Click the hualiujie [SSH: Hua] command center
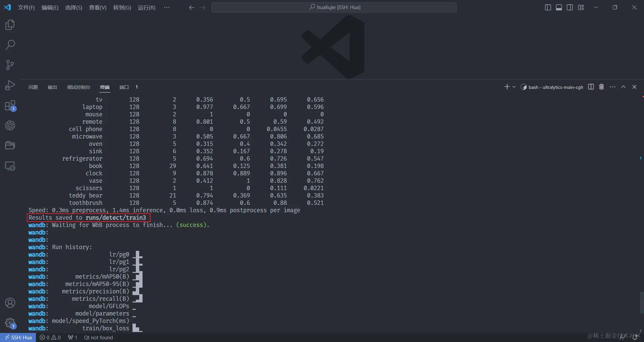The width and height of the screenshot is (644, 342). pos(334,7)
